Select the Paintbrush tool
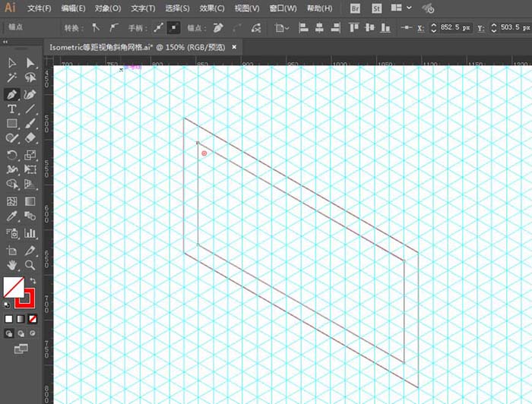This screenshot has width=532, height=404. (30, 123)
